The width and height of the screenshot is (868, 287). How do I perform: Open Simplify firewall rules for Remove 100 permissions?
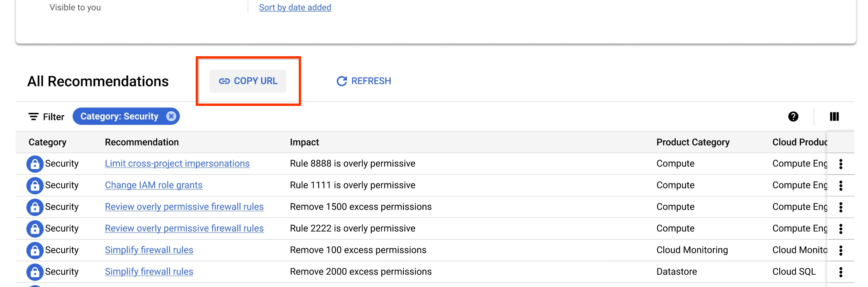[149, 250]
